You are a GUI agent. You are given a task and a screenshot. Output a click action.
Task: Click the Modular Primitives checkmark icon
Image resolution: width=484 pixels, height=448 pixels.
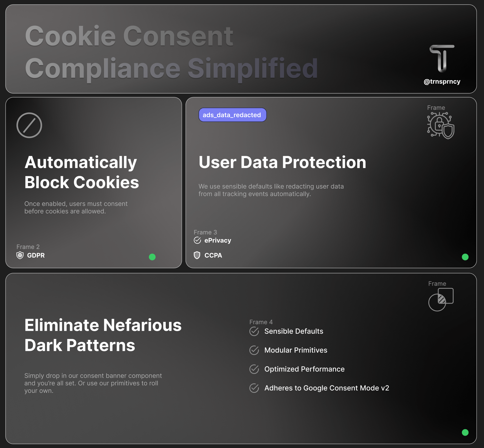(254, 350)
